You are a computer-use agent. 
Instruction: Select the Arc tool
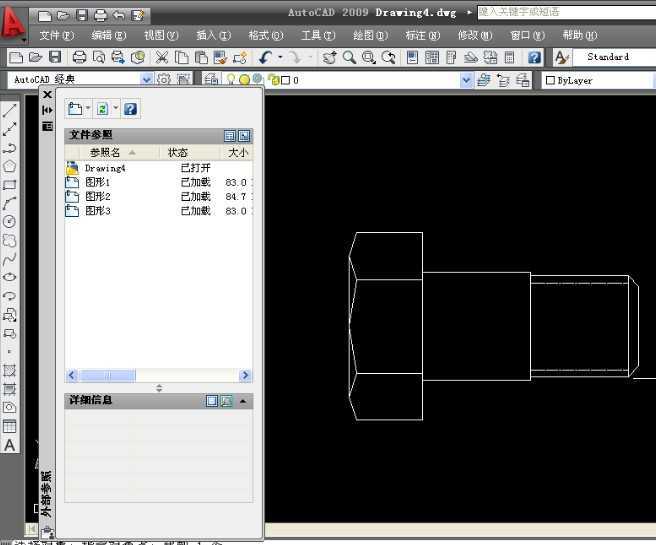click(9, 203)
